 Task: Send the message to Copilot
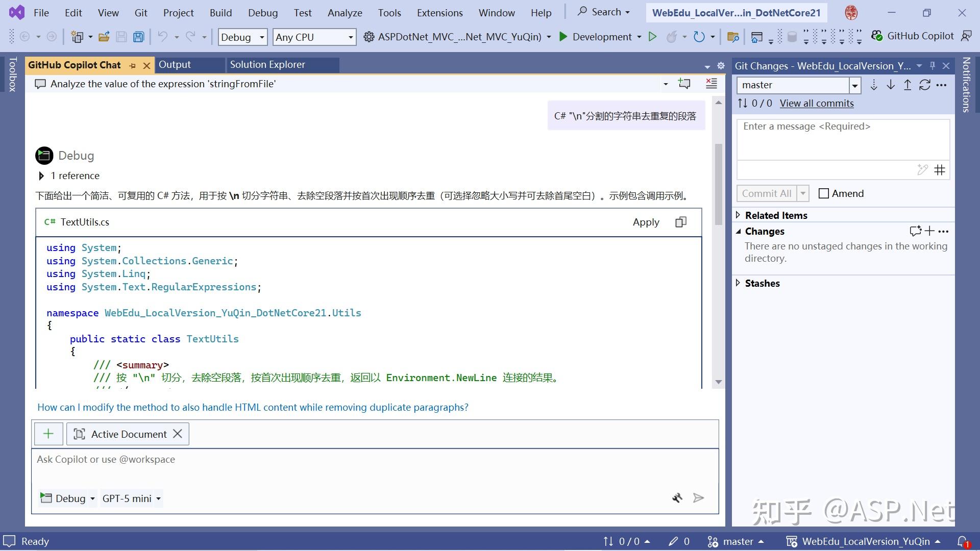tap(698, 498)
